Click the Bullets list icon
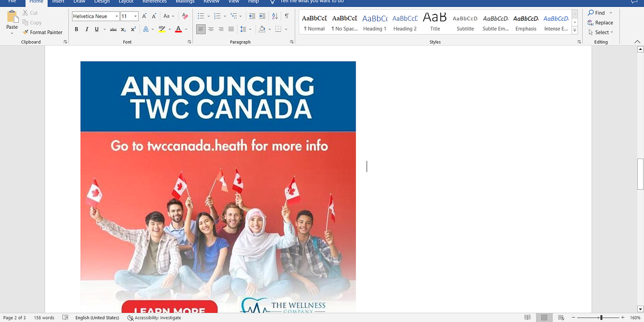The height and width of the screenshot is (322, 644). click(201, 16)
